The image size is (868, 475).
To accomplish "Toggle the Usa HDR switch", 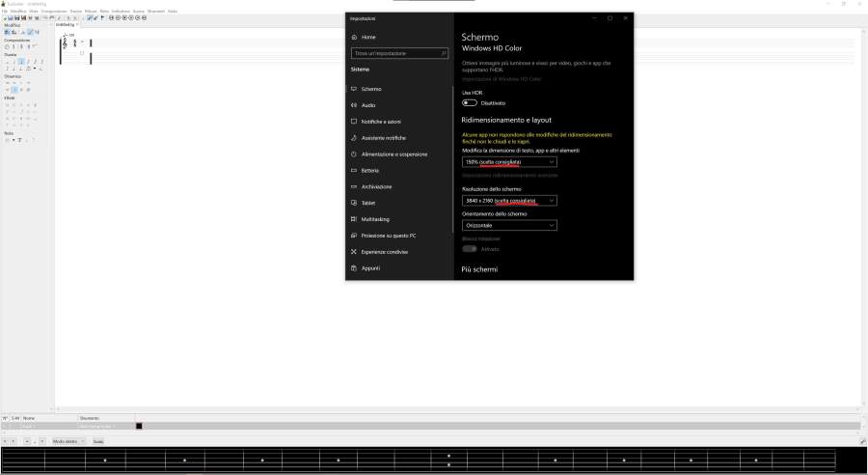I will [470, 102].
